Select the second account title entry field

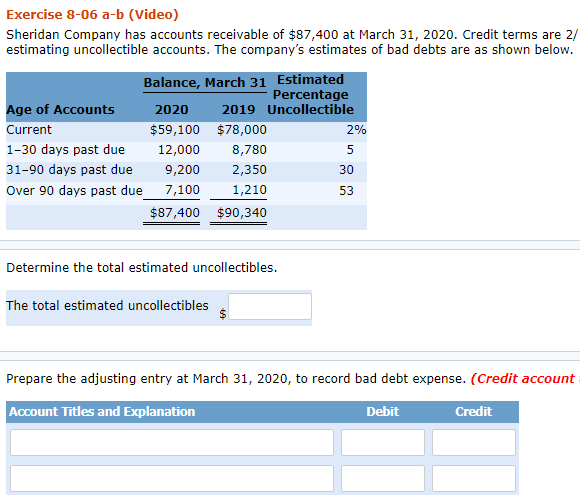pos(172,478)
